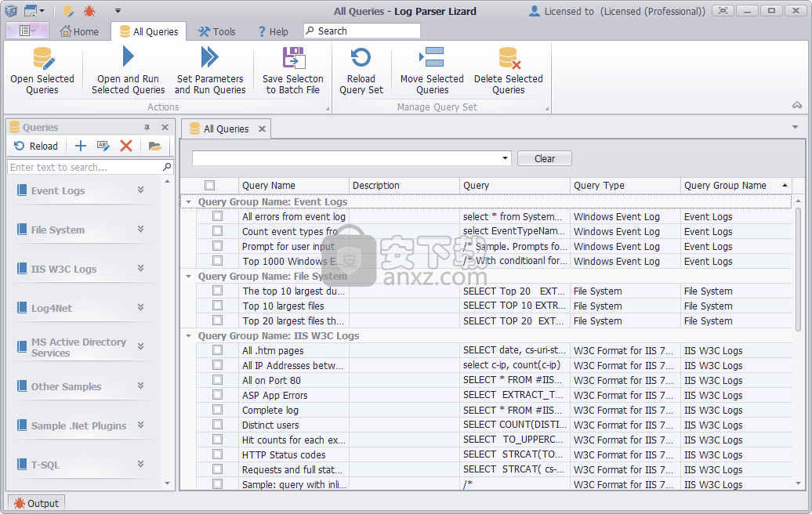Reload the query set
Image resolution: width=812 pixels, height=514 pixels.
(x=361, y=71)
